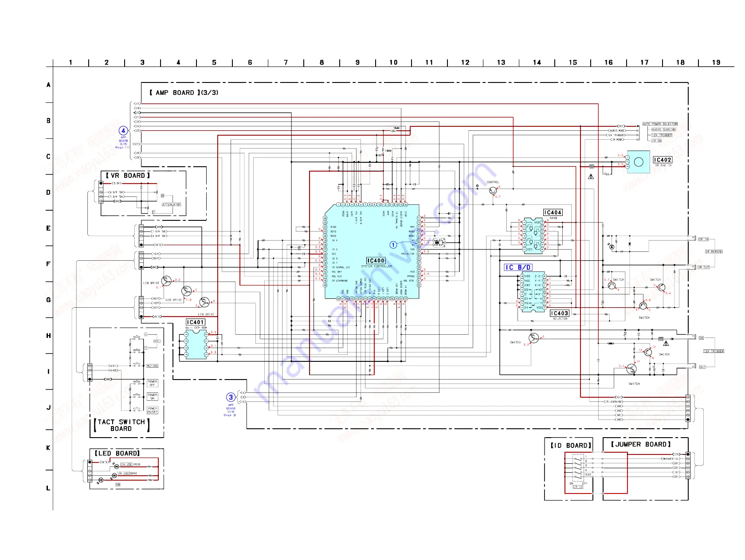Image resolution: width=745 pixels, height=560 pixels.
Task: Click column number 1 in the top ruler
Action: [71, 63]
